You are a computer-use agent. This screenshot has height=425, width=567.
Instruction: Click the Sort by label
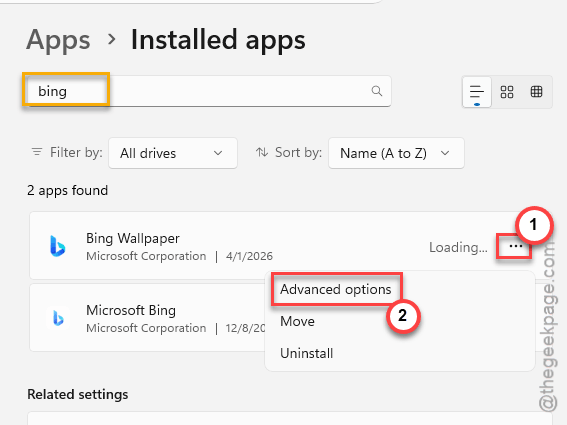coord(298,152)
